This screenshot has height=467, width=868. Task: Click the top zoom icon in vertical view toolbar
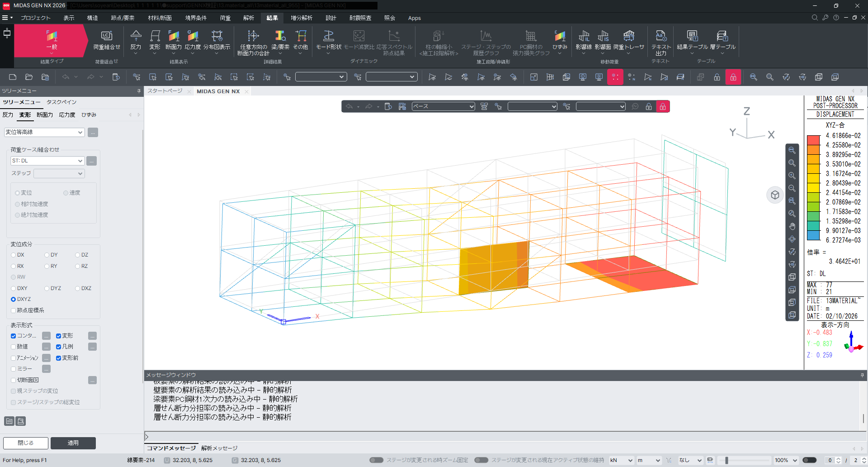click(792, 150)
